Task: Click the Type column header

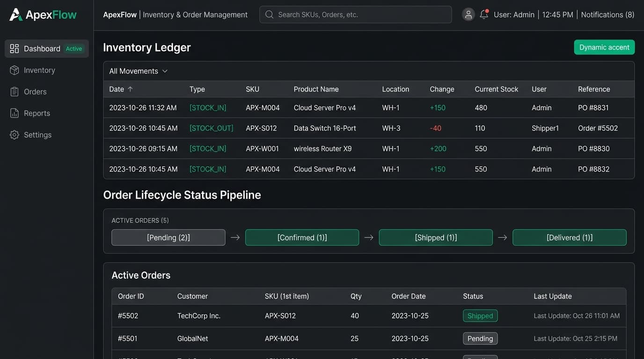Action: click(x=197, y=89)
